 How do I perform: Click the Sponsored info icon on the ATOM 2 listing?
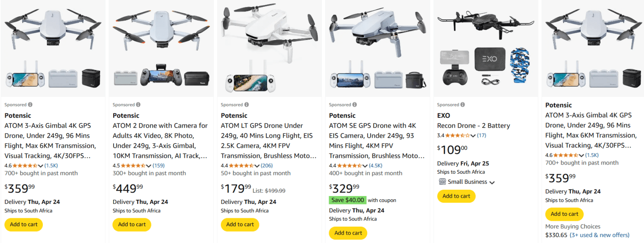pyautogui.click(x=139, y=105)
